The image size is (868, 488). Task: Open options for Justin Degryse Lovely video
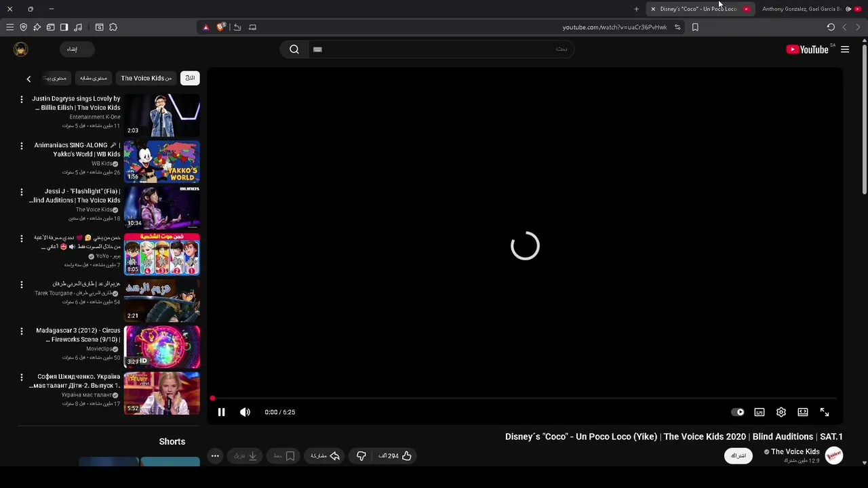[x=21, y=100]
